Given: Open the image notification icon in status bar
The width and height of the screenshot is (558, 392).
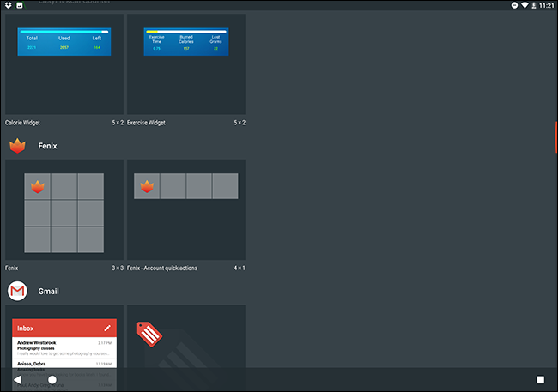Looking at the screenshot, I should 20,5.
